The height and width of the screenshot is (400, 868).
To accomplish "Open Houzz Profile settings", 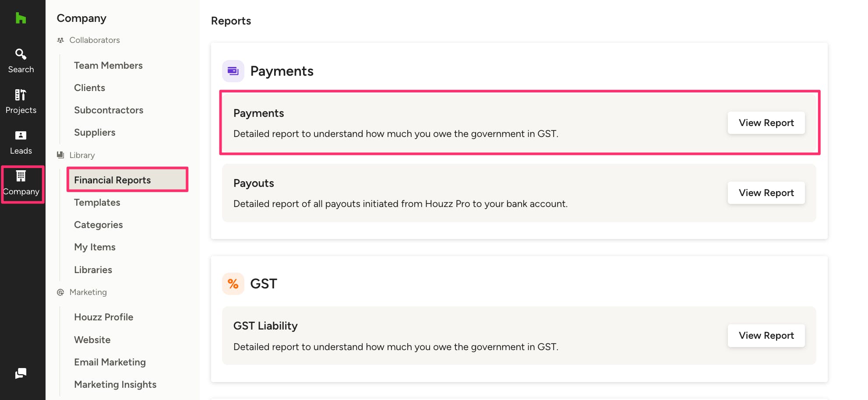I will coord(104,317).
